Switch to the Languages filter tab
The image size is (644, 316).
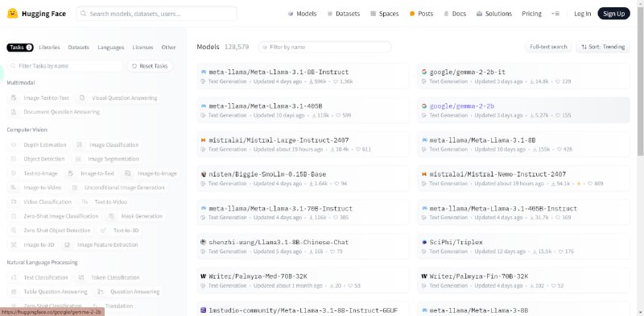[110, 48]
